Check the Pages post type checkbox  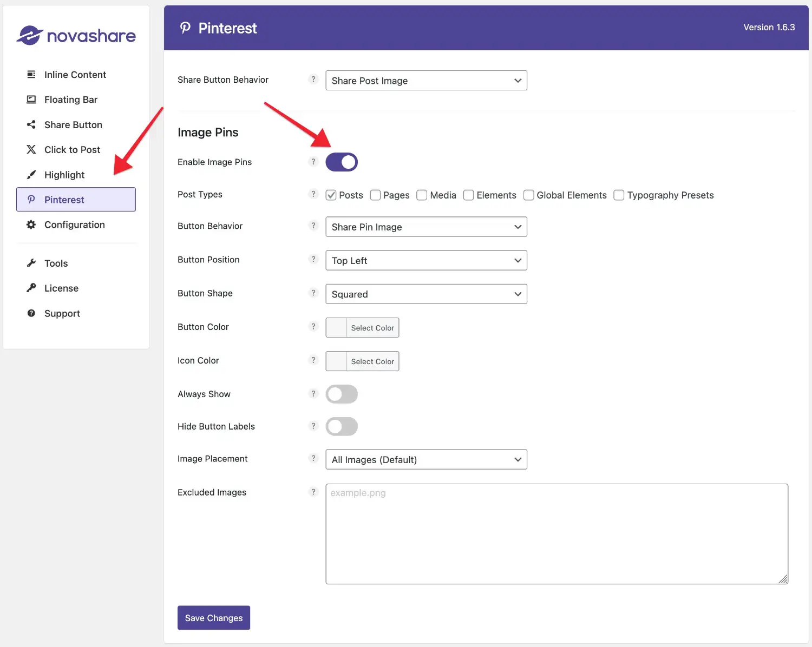375,195
